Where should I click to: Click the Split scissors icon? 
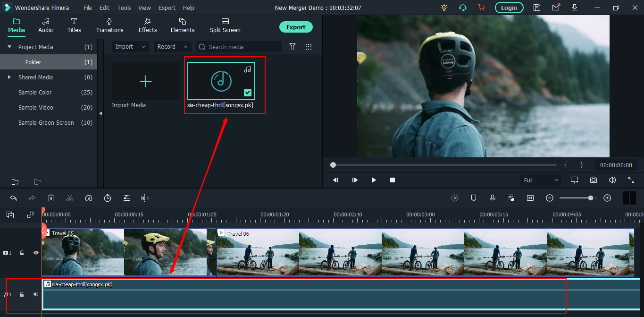pyautogui.click(x=70, y=198)
